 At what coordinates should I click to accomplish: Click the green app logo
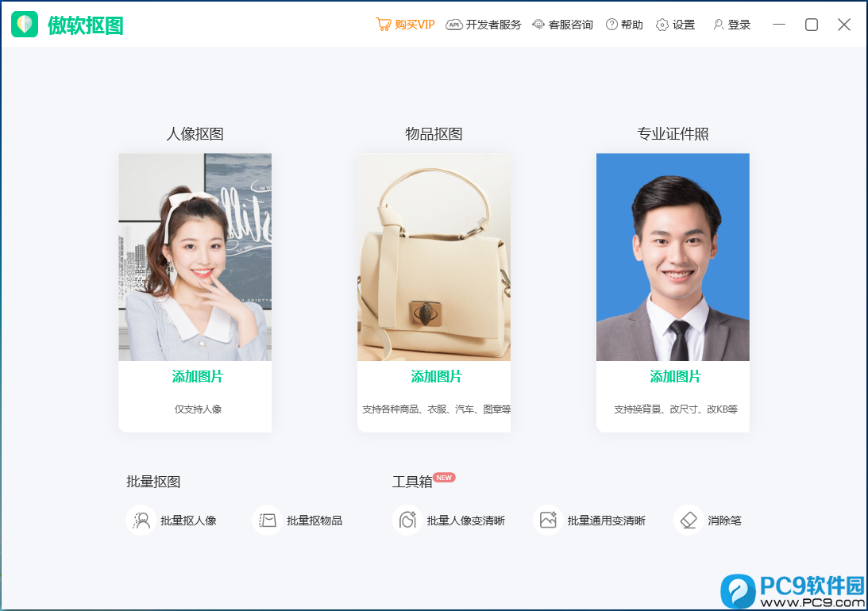point(25,25)
